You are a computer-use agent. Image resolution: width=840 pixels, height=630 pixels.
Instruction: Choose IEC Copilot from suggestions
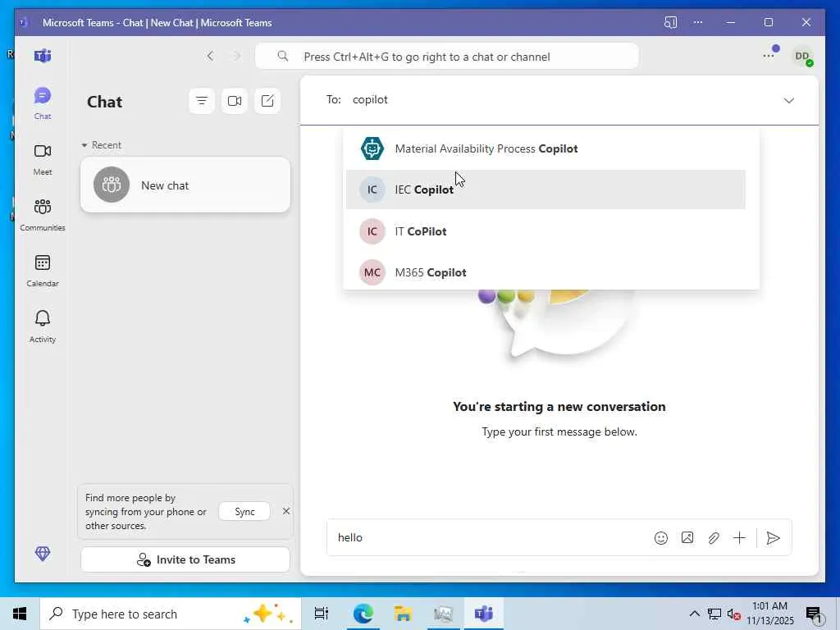546,189
